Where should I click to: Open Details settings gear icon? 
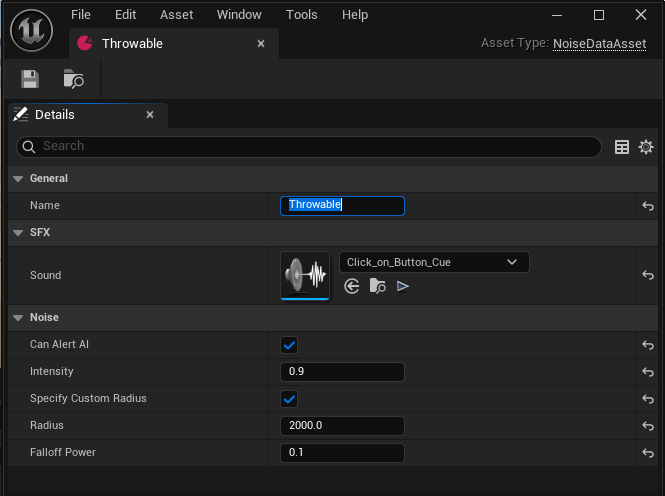pyautogui.click(x=646, y=147)
